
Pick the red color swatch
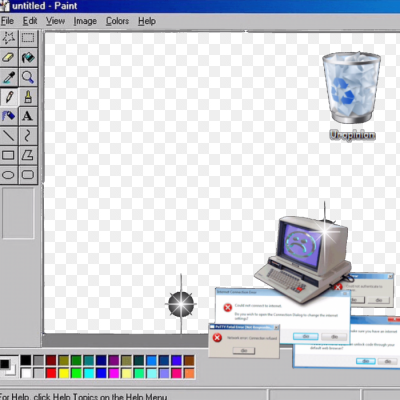click(51, 373)
